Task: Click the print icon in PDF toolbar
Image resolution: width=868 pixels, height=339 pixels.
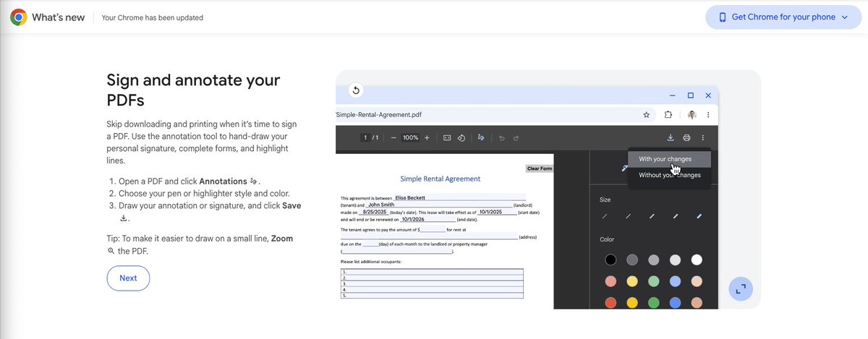Action: coord(686,137)
